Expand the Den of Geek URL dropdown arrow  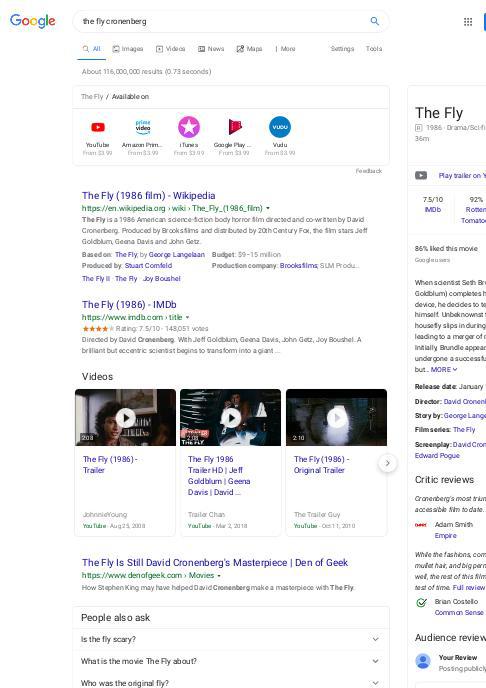click(219, 575)
